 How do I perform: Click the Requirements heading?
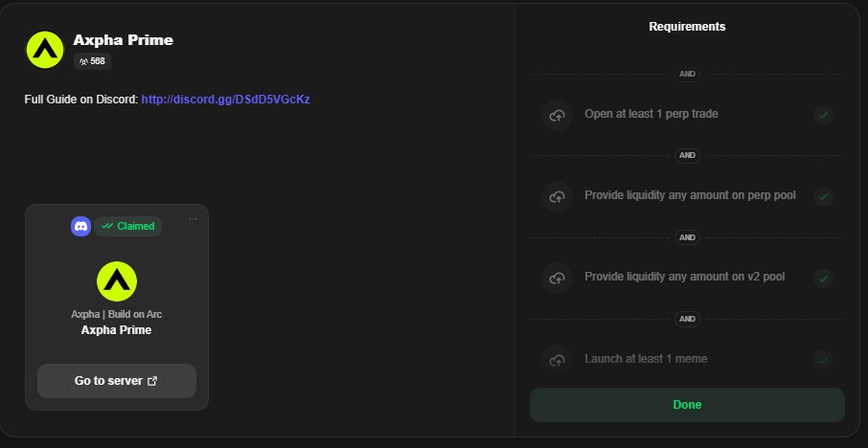pos(687,27)
